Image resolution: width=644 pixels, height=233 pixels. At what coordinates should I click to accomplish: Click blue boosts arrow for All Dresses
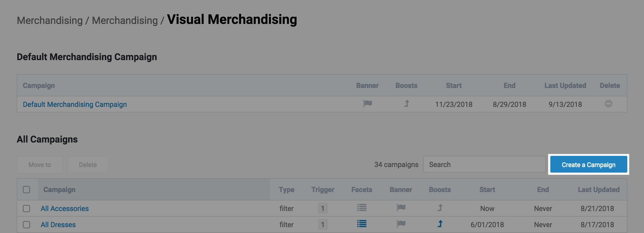click(440, 224)
